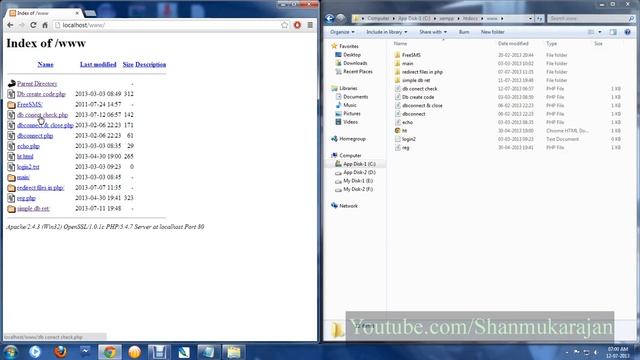Click Chrome's forward arrow button
The image size is (640, 360).
(22, 25)
